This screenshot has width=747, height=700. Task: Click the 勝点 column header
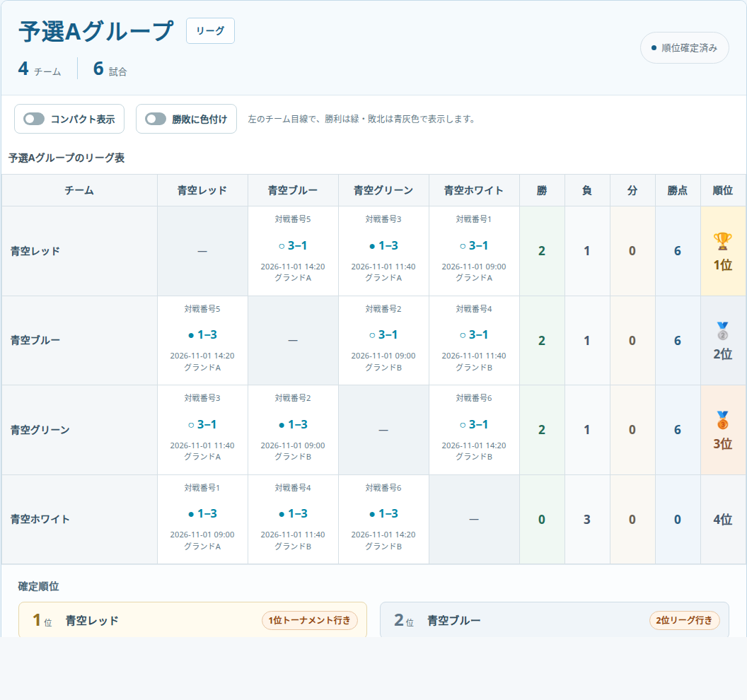coord(678,190)
